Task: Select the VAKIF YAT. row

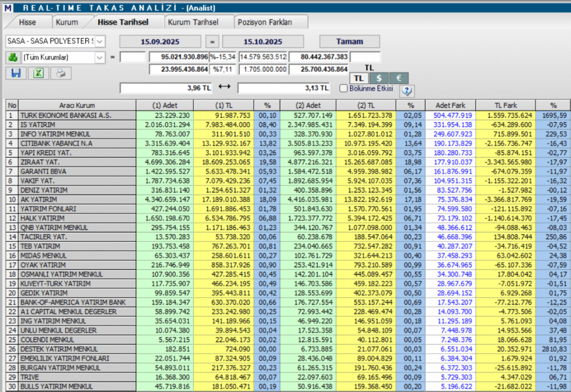Action: (288, 181)
